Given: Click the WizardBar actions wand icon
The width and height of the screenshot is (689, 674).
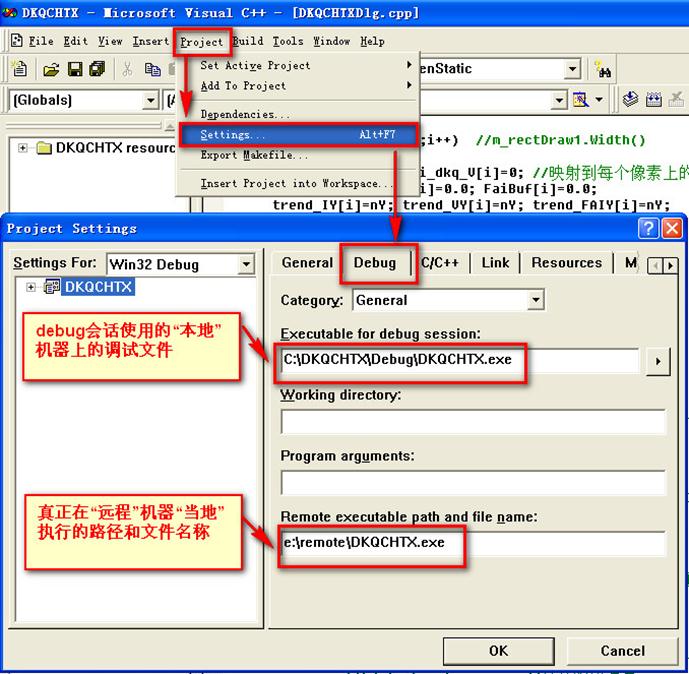Looking at the screenshot, I should coord(580,100).
